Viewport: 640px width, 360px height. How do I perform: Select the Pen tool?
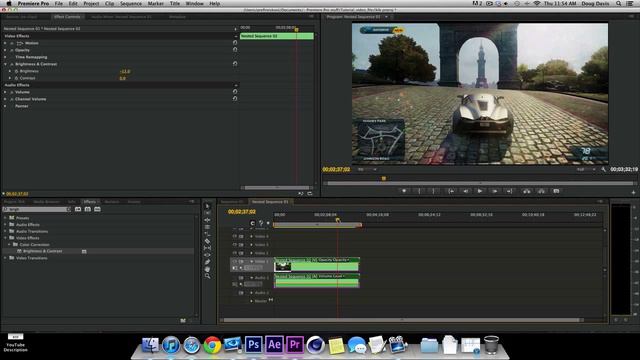[x=207, y=262]
